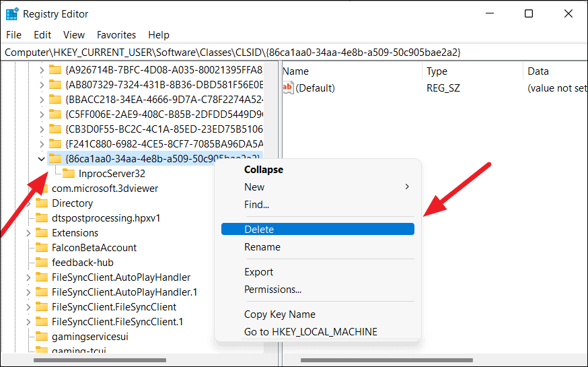Expand the {C5FF006E-2AE9-408C key

tap(42, 114)
